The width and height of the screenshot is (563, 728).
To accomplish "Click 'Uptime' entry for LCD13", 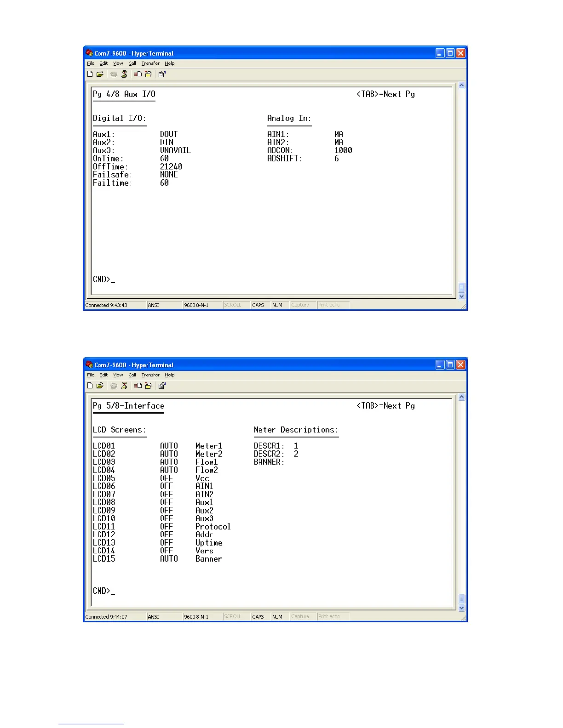I will [209, 543].
